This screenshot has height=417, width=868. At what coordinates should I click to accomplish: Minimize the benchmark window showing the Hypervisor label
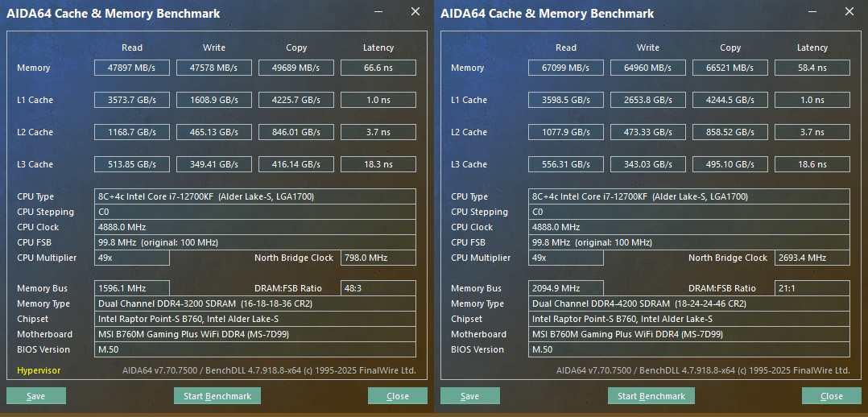click(x=379, y=12)
